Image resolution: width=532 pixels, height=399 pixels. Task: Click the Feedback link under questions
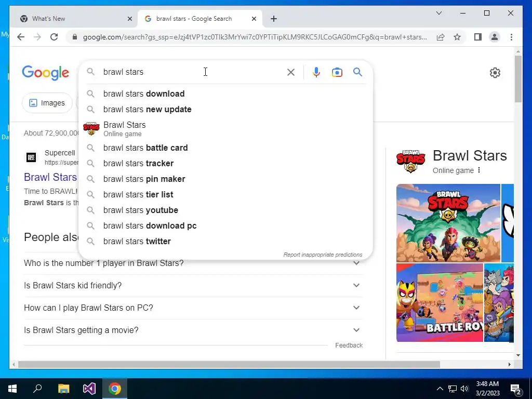coord(349,345)
